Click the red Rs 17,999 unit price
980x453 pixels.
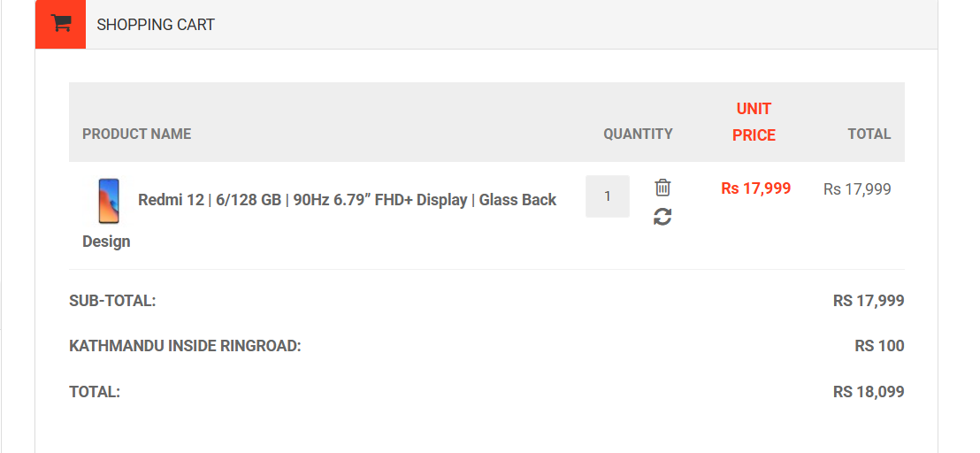pyautogui.click(x=755, y=188)
